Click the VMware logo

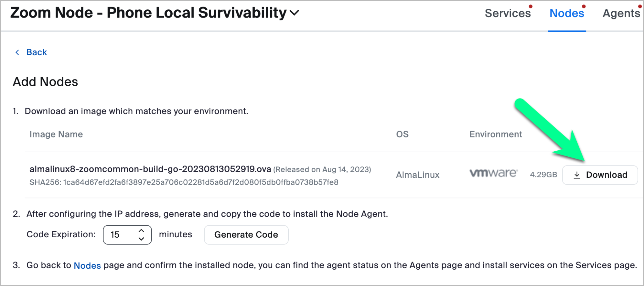(493, 173)
